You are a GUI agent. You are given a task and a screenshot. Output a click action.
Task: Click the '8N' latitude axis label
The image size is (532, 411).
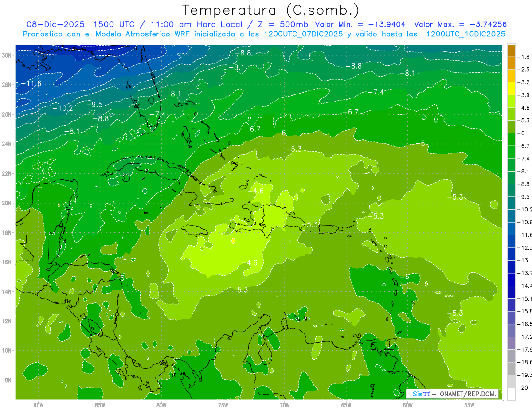[8, 380]
